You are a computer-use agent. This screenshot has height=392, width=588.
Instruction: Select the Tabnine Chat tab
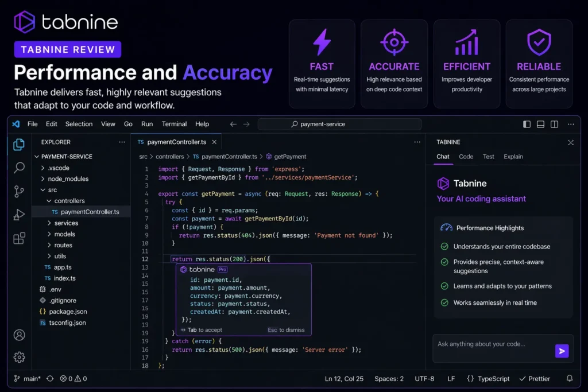[x=443, y=157]
